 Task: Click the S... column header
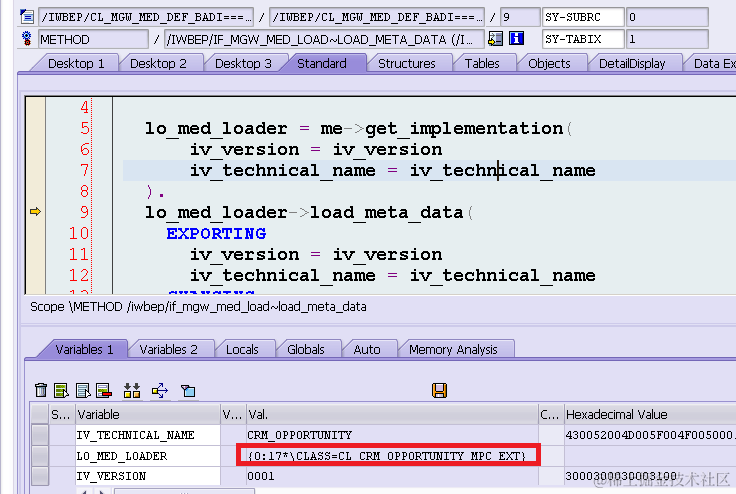61,415
